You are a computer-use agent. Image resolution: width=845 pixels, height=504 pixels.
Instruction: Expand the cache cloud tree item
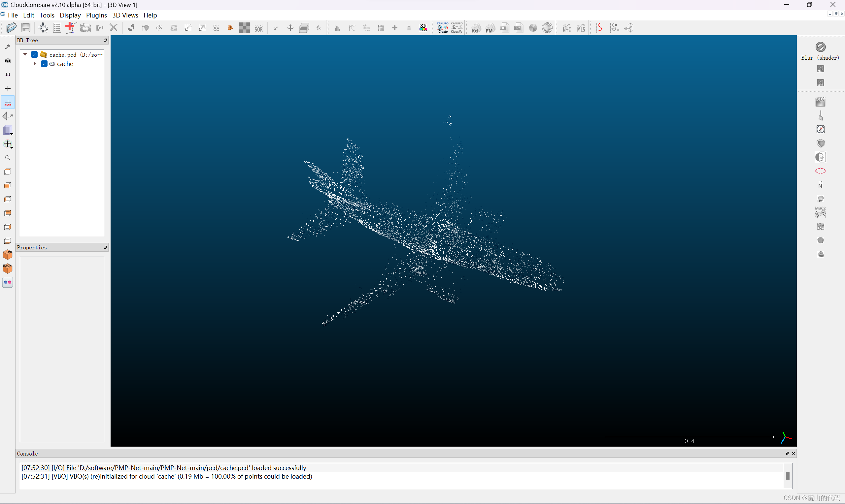(35, 64)
